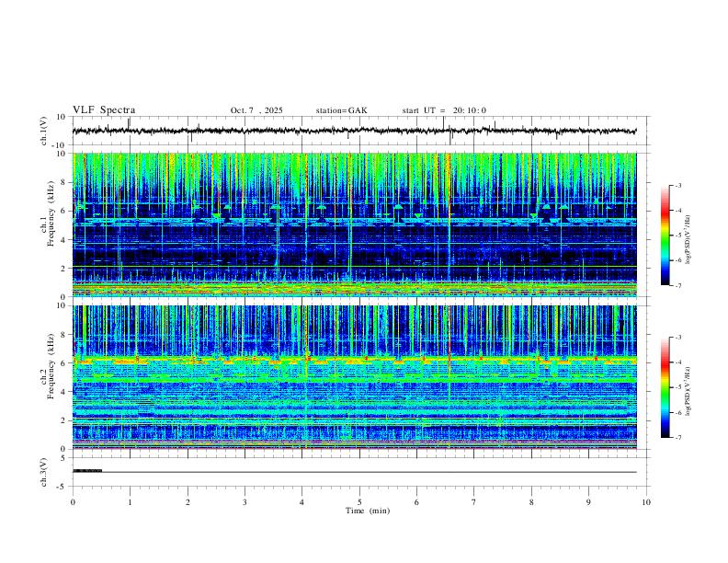This screenshot has height=563, width=728.
Task: Click the 'station=GAK' label
Action: (x=341, y=110)
